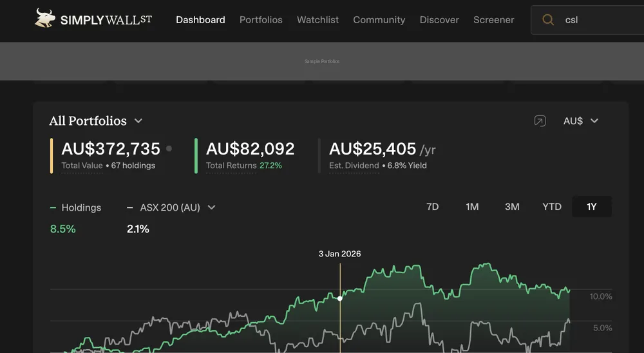Click the Total Value label
Image resolution: width=644 pixels, height=353 pixels.
(x=82, y=166)
